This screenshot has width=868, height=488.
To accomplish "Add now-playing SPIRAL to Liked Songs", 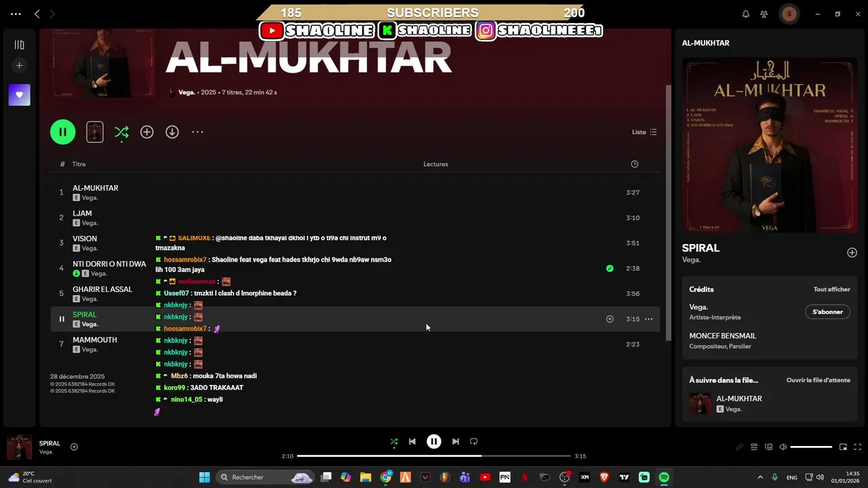I will point(74,447).
